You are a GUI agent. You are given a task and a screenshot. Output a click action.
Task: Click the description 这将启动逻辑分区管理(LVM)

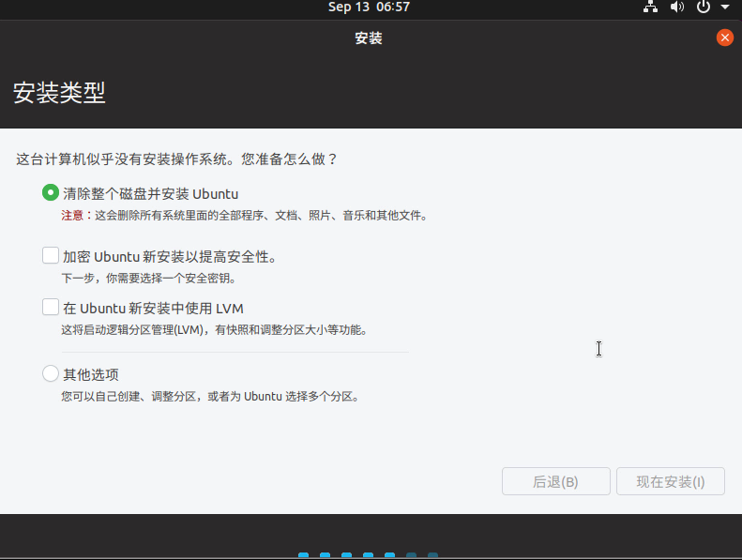[132, 330]
